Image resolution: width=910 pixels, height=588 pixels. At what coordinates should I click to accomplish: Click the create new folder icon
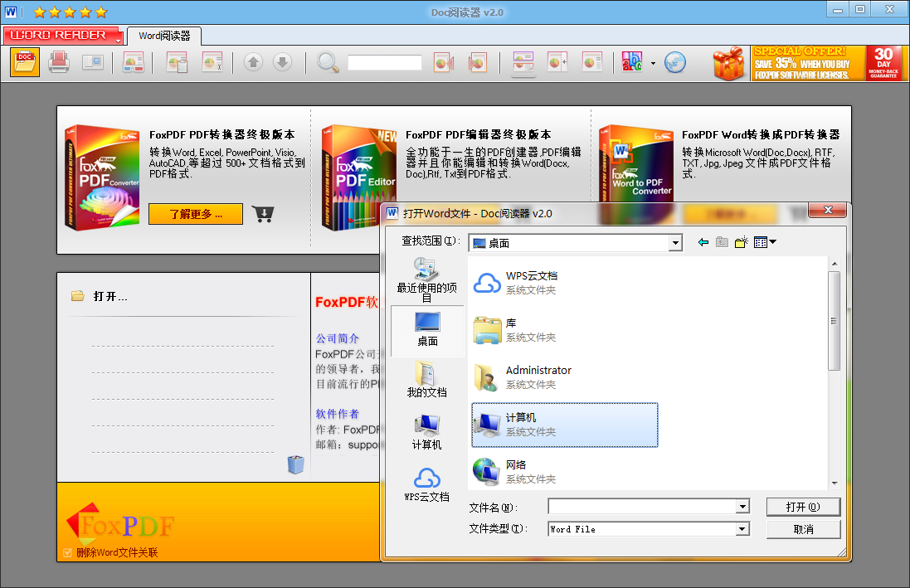tap(741, 242)
